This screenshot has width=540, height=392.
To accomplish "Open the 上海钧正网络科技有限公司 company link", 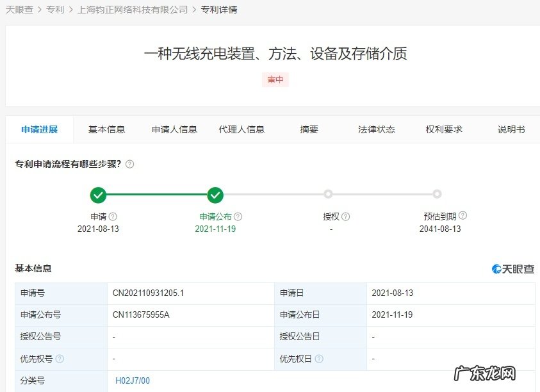I will (x=132, y=10).
